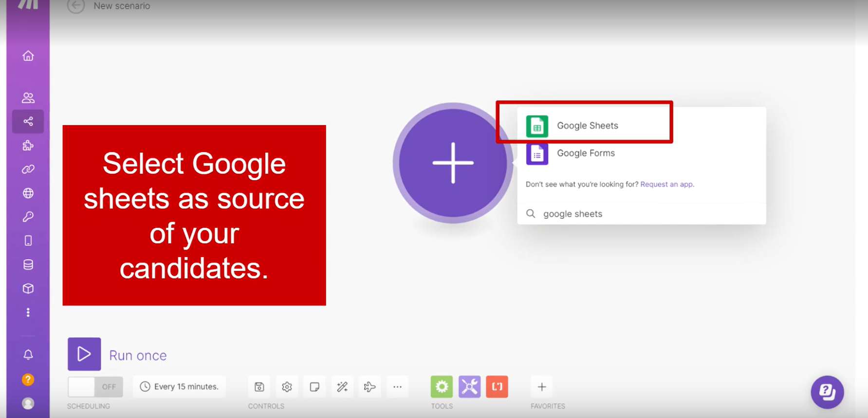
Task: Open the controls ellipsis more options
Action: point(398,387)
